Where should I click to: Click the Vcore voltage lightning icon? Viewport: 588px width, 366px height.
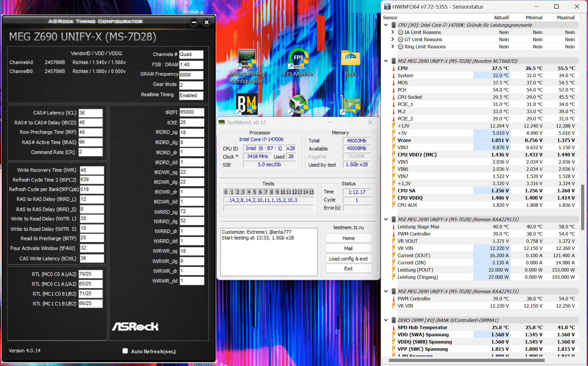(393, 140)
